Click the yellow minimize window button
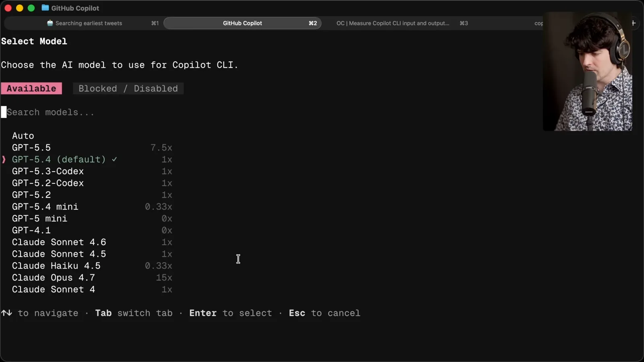Image resolution: width=644 pixels, height=362 pixels. [19, 8]
